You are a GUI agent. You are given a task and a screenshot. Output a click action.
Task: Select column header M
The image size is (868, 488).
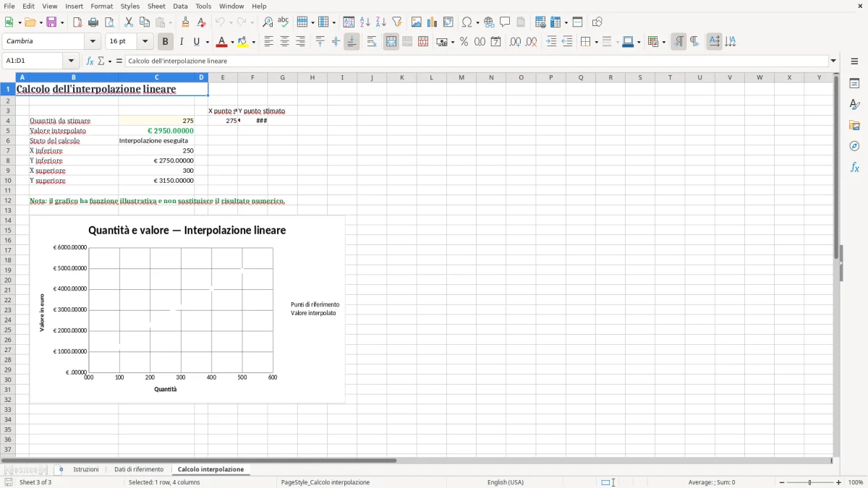461,77
